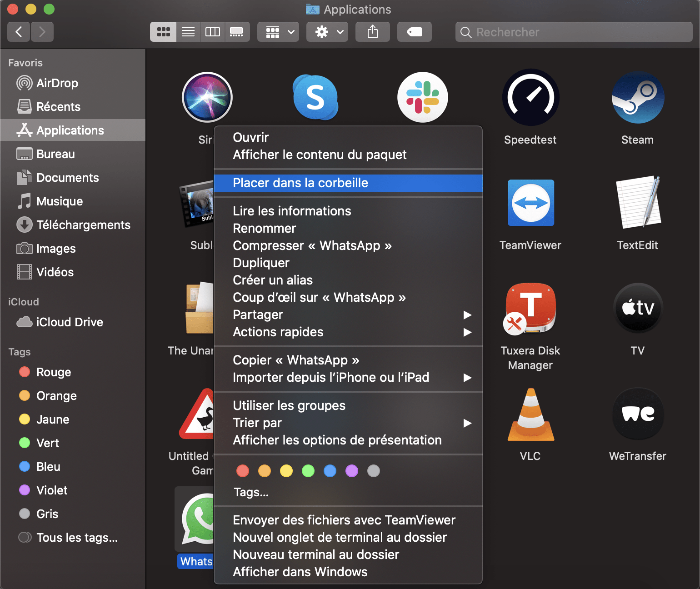Click the Share toolbar icon
700x589 pixels.
pyautogui.click(x=372, y=32)
